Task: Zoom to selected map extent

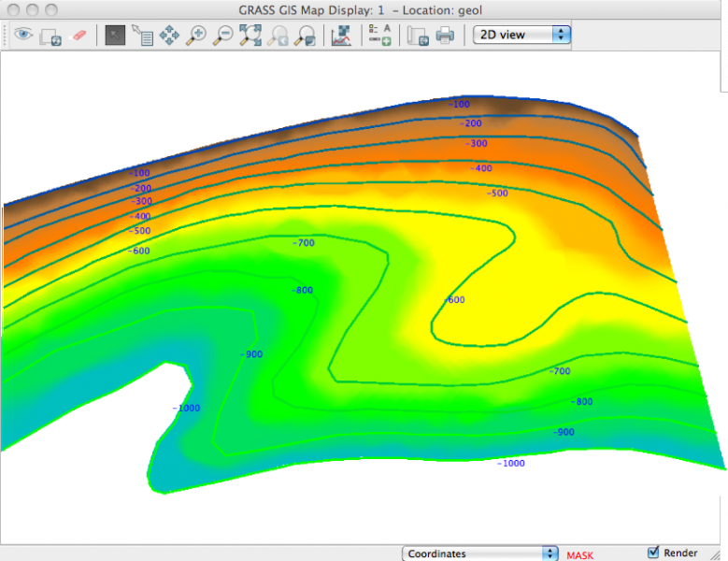Action: tap(250, 36)
